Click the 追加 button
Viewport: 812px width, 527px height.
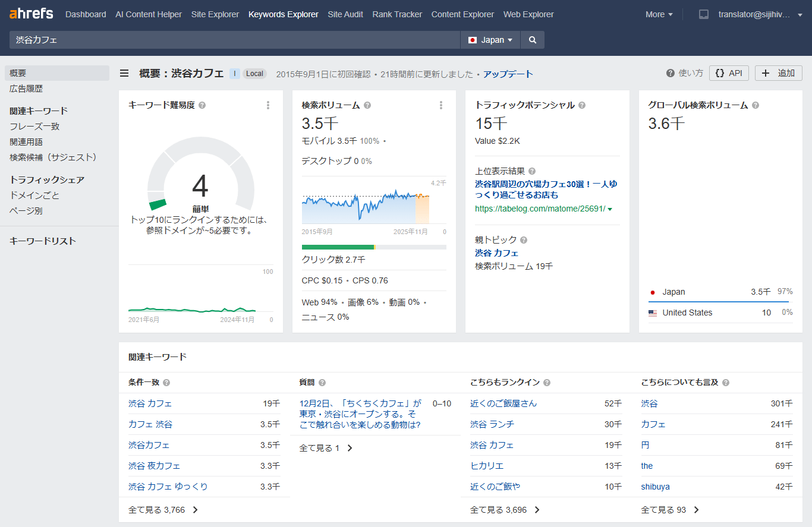[779, 73]
